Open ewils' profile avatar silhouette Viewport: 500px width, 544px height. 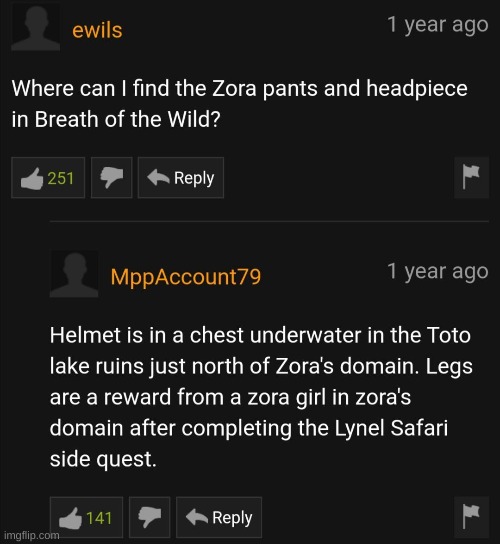(x=35, y=27)
